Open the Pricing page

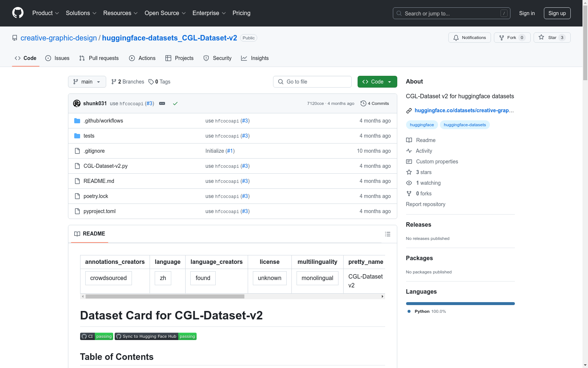[x=241, y=13]
